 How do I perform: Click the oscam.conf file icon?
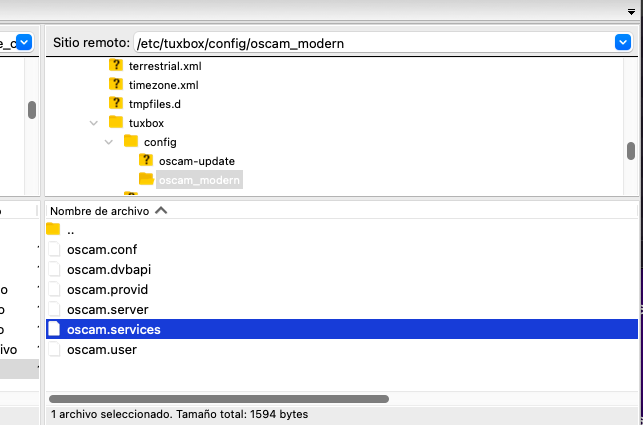(x=54, y=250)
